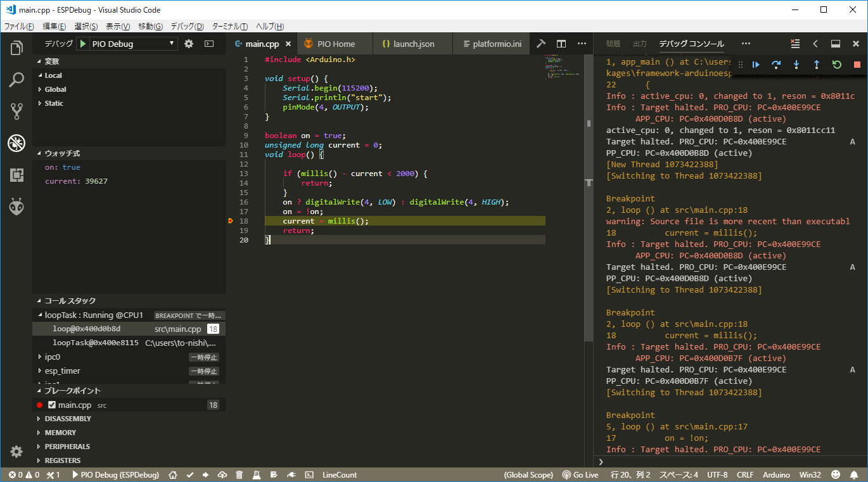Clean the project using the trash icon
This screenshot has height=482, width=868.
(239, 474)
